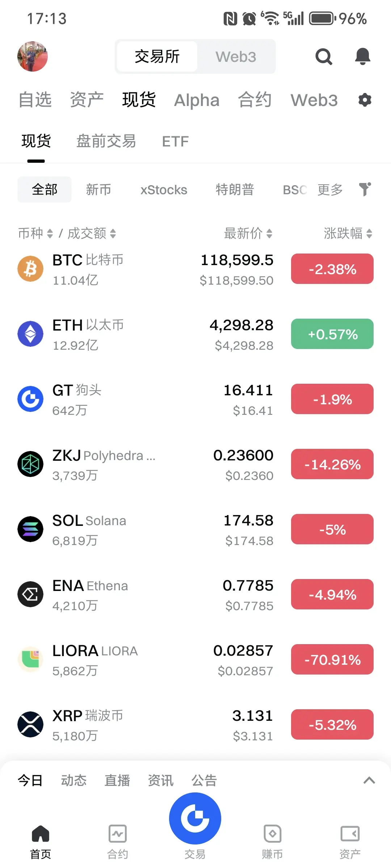Select the 全部 filter chip
Viewport: 391px width, 868px height.
(x=45, y=190)
